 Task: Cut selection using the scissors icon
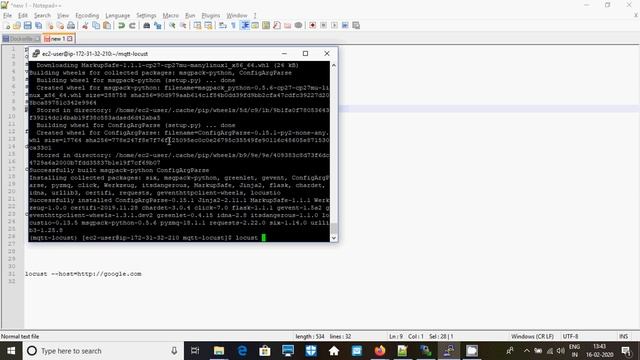(85, 25)
